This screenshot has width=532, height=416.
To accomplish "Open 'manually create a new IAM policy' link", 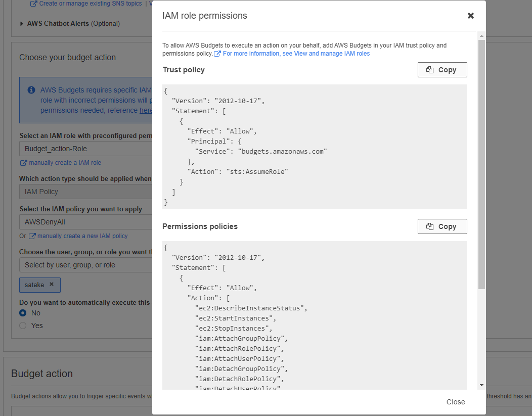I will tap(82, 236).
